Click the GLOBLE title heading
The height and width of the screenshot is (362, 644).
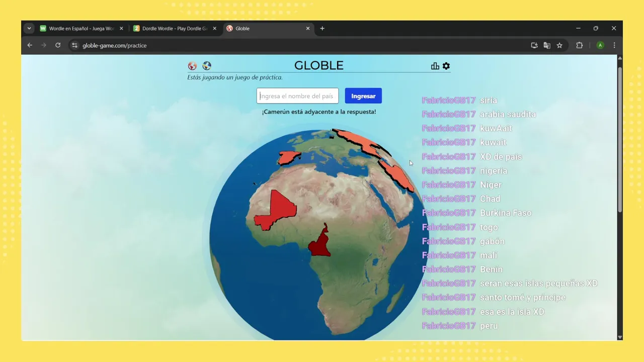[x=319, y=65]
